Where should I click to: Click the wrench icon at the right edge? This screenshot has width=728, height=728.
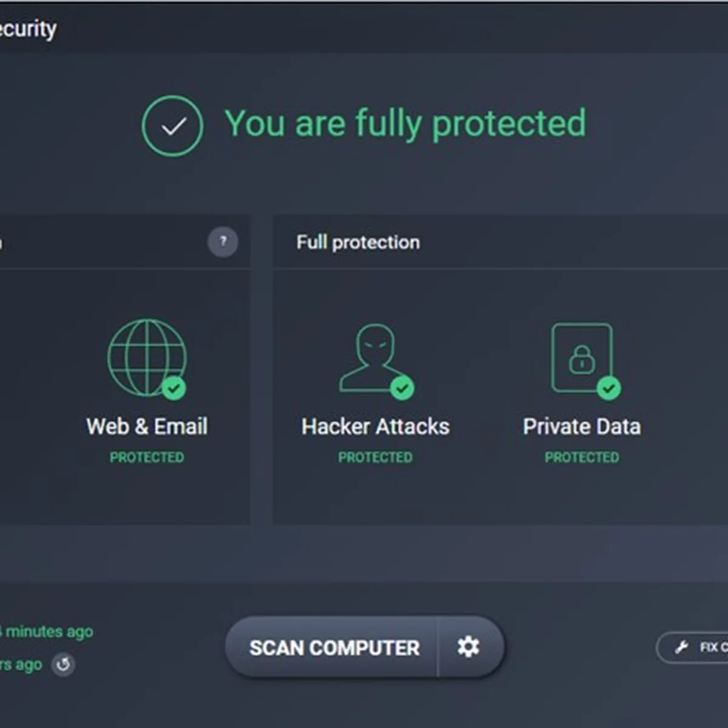tap(682, 647)
